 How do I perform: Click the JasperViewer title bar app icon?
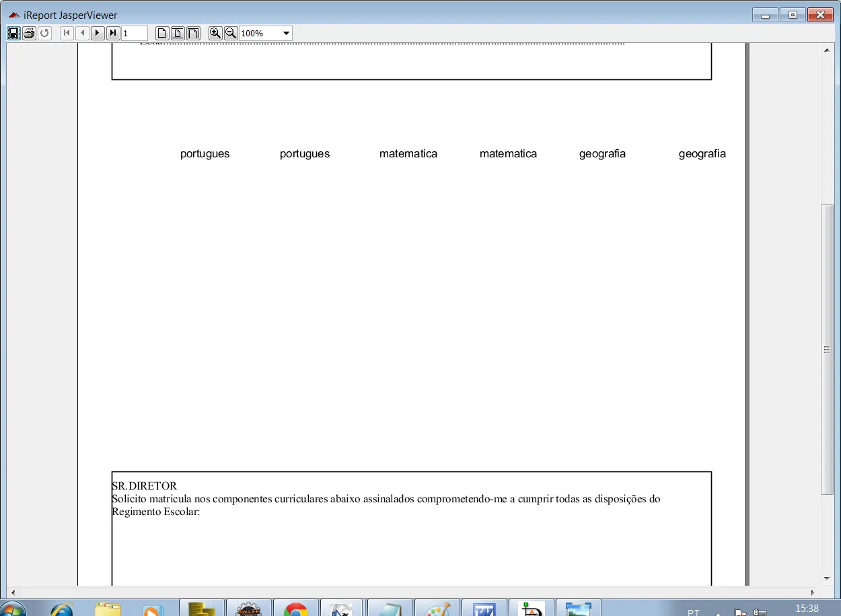pos(13,15)
